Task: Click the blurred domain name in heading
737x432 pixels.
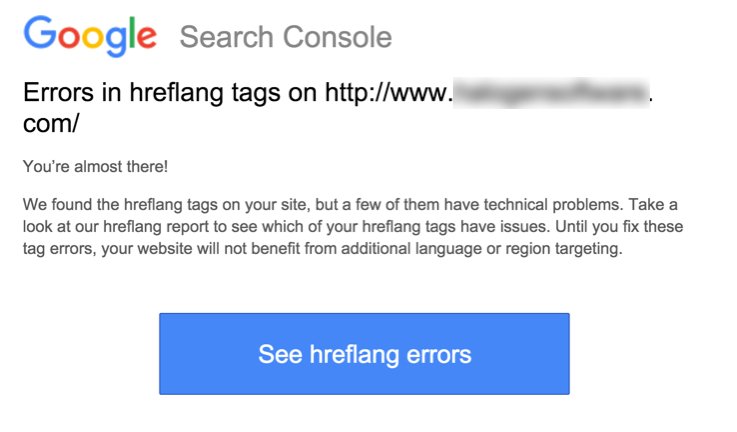Action: click(x=549, y=94)
